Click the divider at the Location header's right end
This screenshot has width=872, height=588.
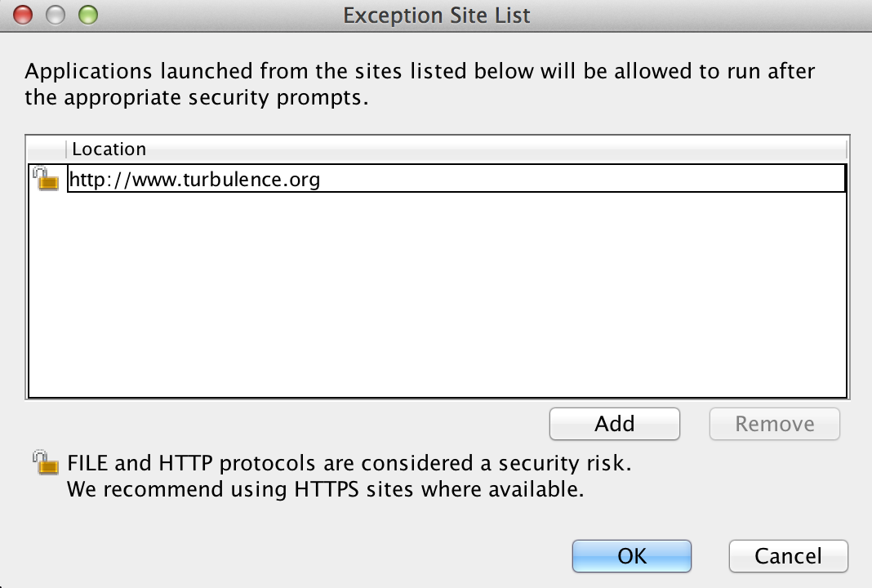click(847, 149)
